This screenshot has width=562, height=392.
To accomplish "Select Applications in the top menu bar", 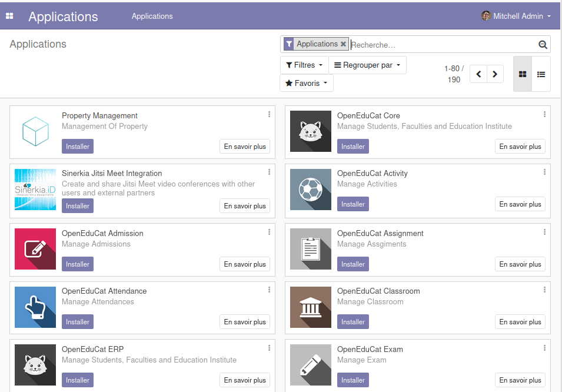I will 152,16.
